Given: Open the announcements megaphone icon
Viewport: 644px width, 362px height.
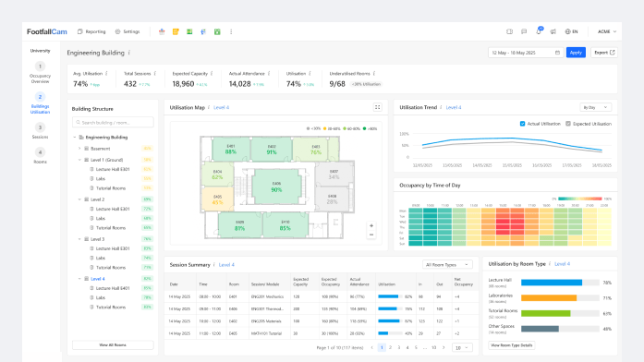Looking at the screenshot, I should coord(553,31).
